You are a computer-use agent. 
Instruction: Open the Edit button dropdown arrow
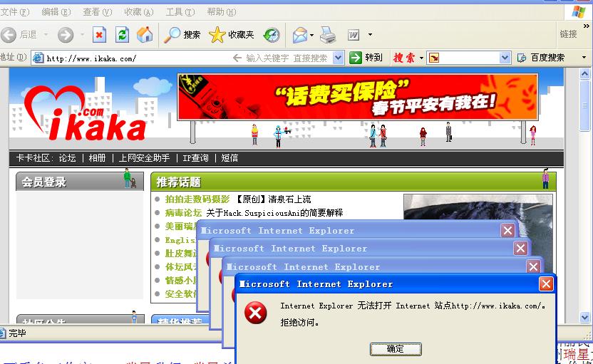(x=370, y=35)
